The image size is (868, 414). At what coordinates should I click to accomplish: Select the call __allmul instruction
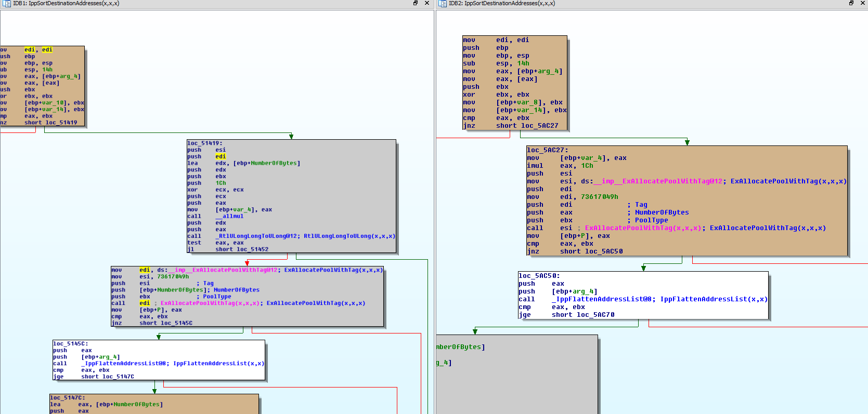pyautogui.click(x=215, y=217)
